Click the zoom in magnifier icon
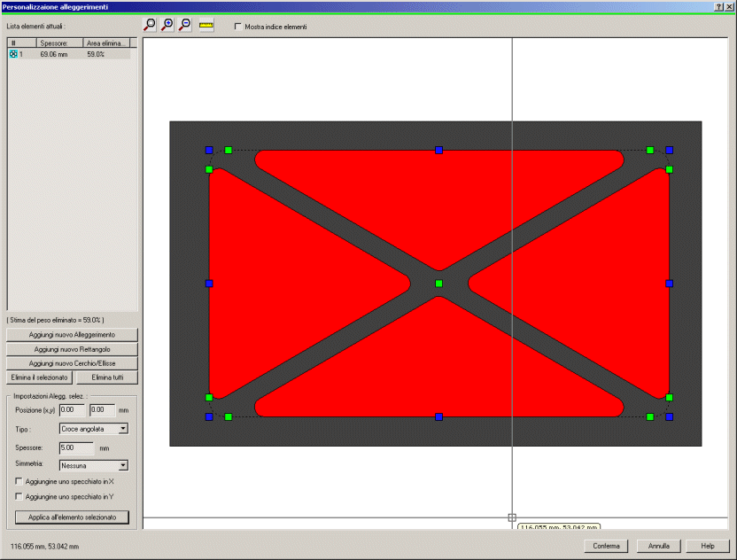737x560 pixels. pyautogui.click(x=167, y=25)
